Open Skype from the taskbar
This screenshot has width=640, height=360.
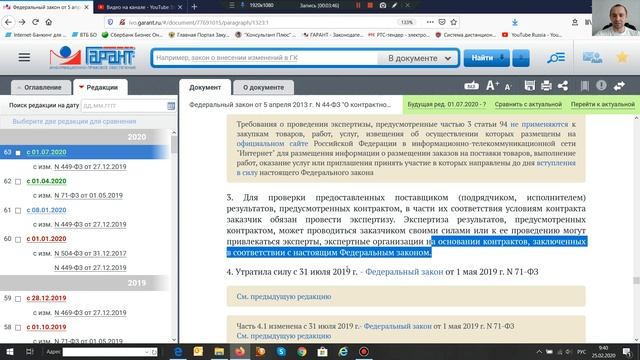pos(281,351)
